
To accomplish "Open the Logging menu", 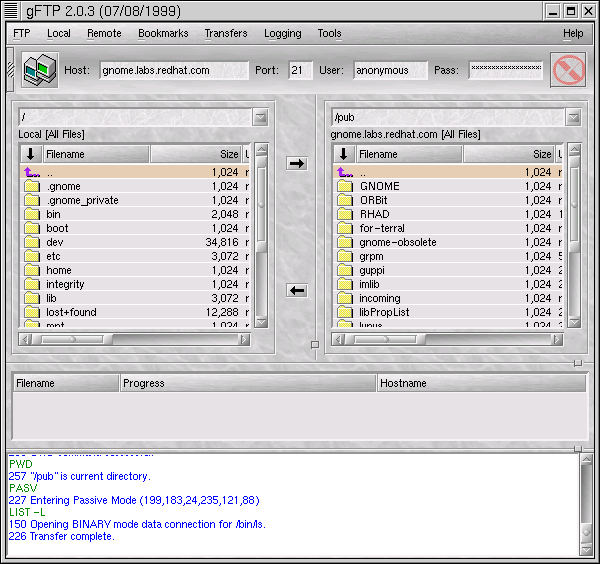I will (283, 34).
